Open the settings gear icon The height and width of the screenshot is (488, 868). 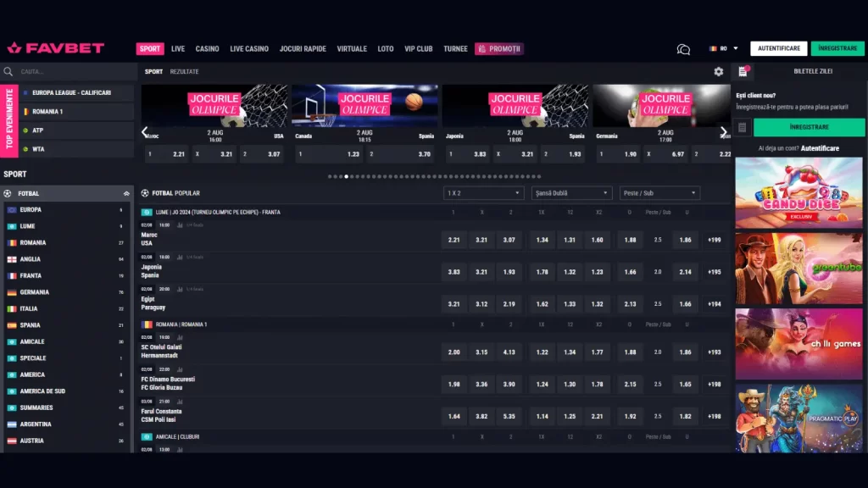719,71
